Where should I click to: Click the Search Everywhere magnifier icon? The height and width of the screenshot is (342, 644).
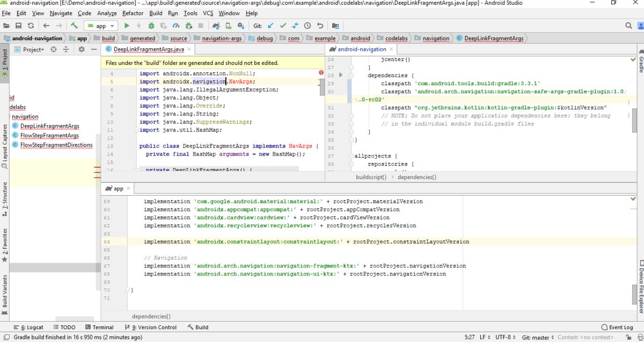point(628,26)
